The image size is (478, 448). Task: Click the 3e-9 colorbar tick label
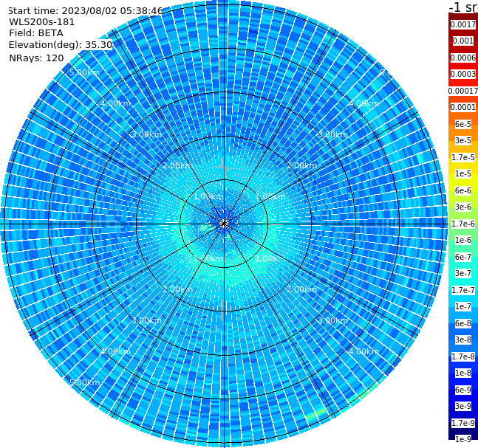pos(463,406)
